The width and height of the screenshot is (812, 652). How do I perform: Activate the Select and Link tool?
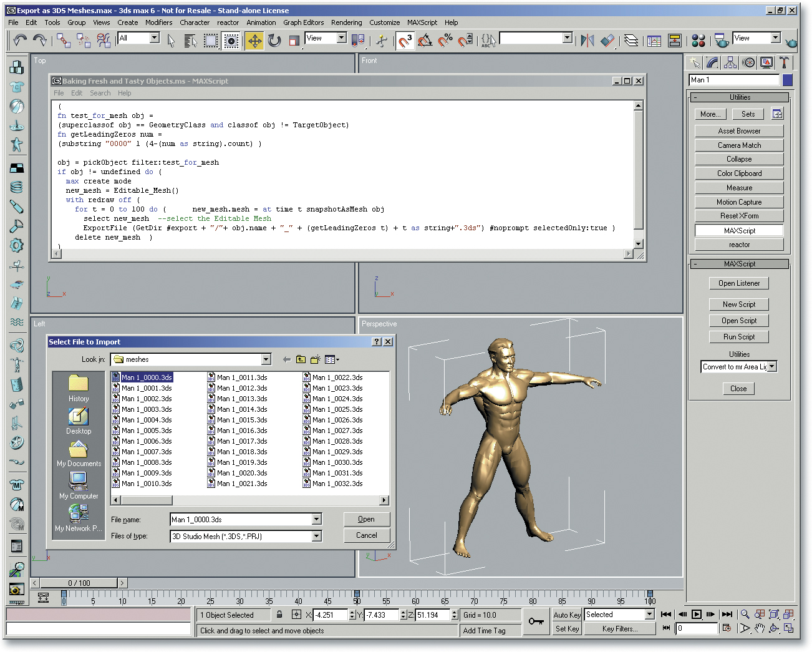tap(64, 41)
